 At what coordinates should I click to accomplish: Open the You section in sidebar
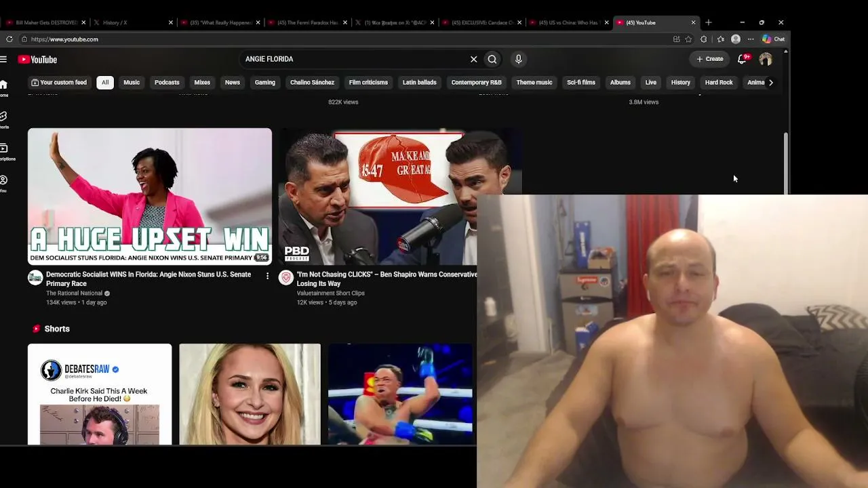click(x=3, y=184)
